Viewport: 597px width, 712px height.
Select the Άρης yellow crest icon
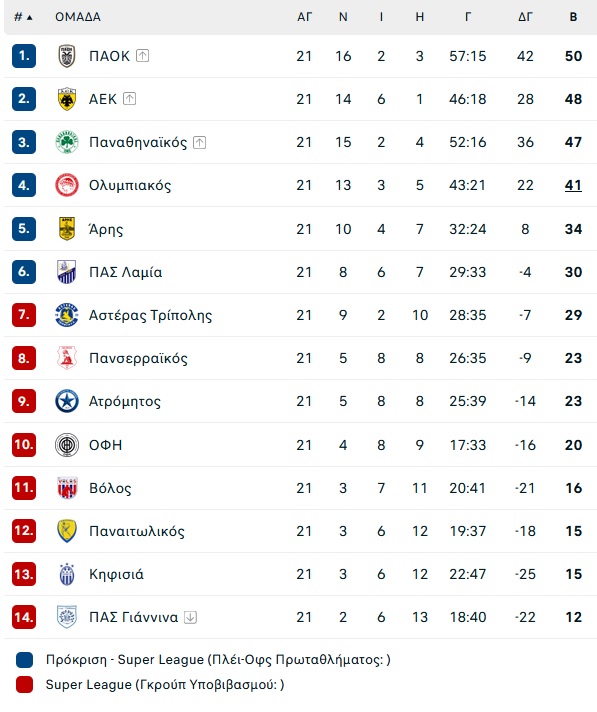(67, 228)
